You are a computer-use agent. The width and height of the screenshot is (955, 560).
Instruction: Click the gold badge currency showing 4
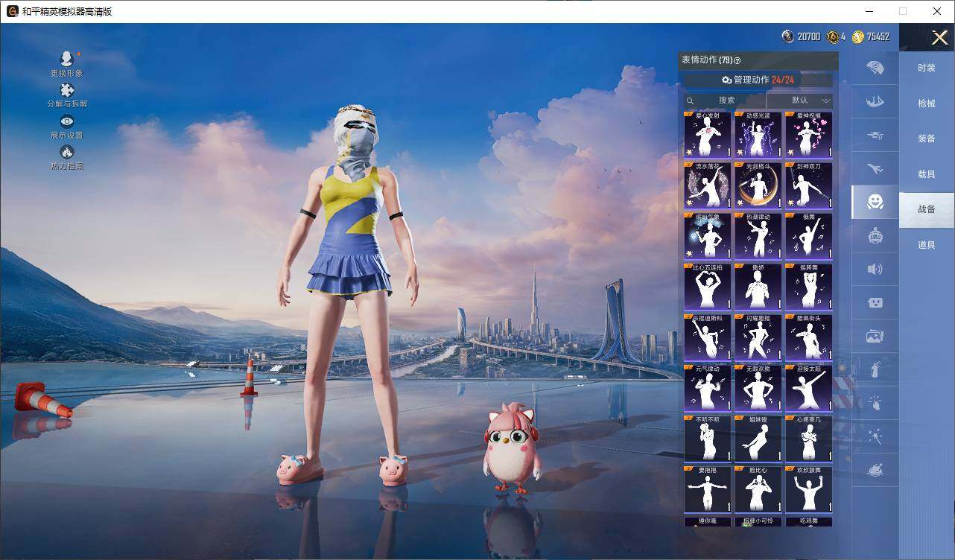836,36
